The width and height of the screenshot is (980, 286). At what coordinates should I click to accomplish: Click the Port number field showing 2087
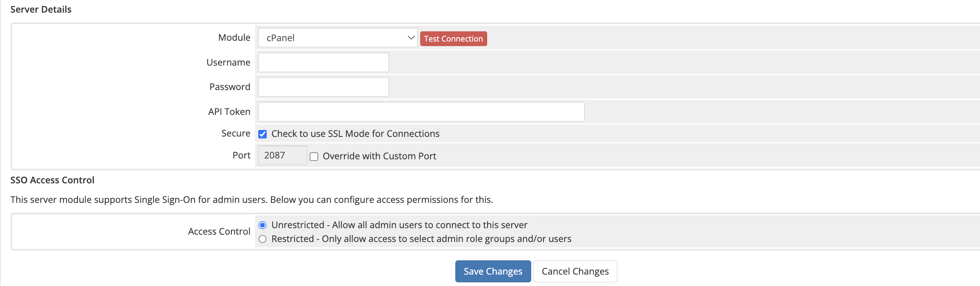(283, 155)
